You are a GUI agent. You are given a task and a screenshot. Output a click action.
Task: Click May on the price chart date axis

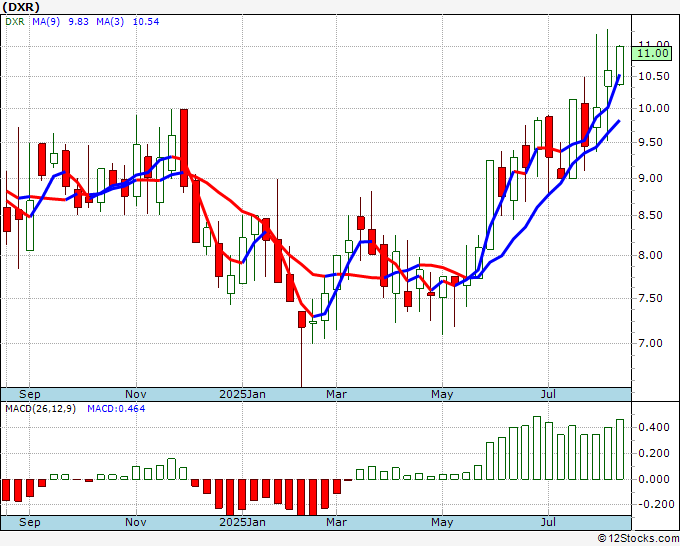point(442,394)
